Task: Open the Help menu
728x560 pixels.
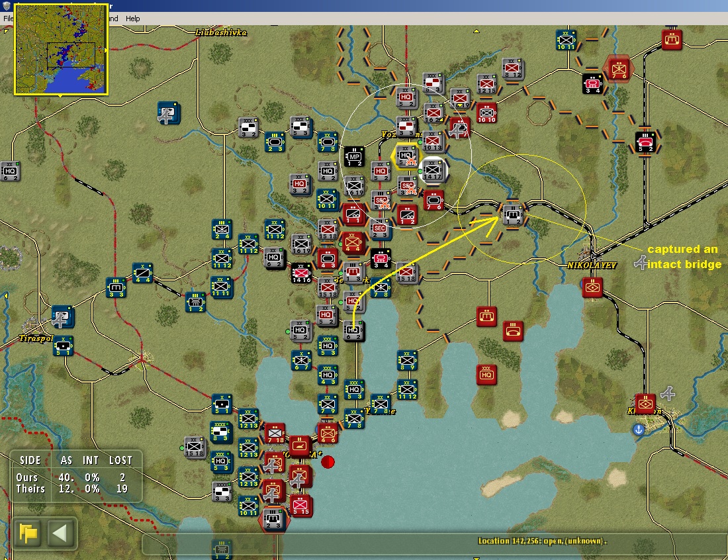Action: pyautogui.click(x=133, y=19)
